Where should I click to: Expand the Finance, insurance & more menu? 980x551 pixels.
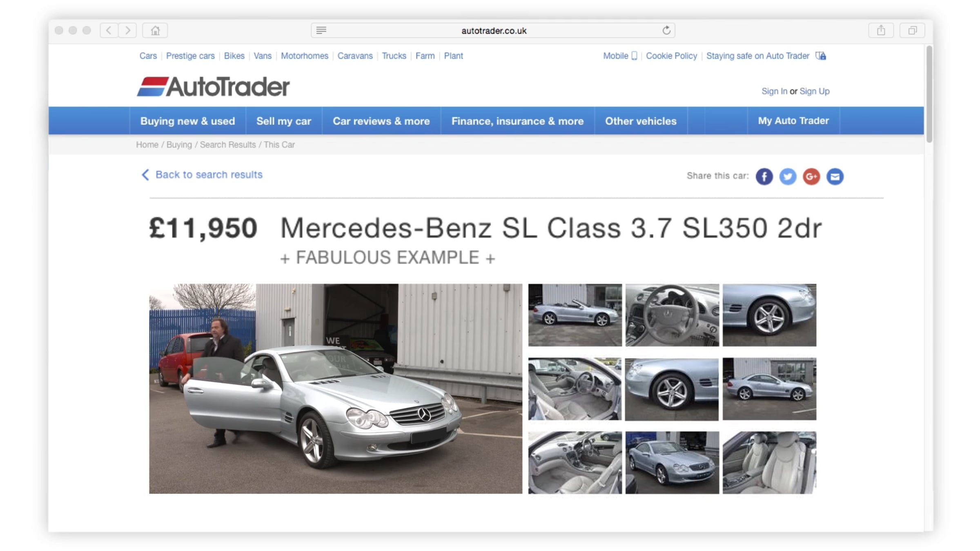517,121
